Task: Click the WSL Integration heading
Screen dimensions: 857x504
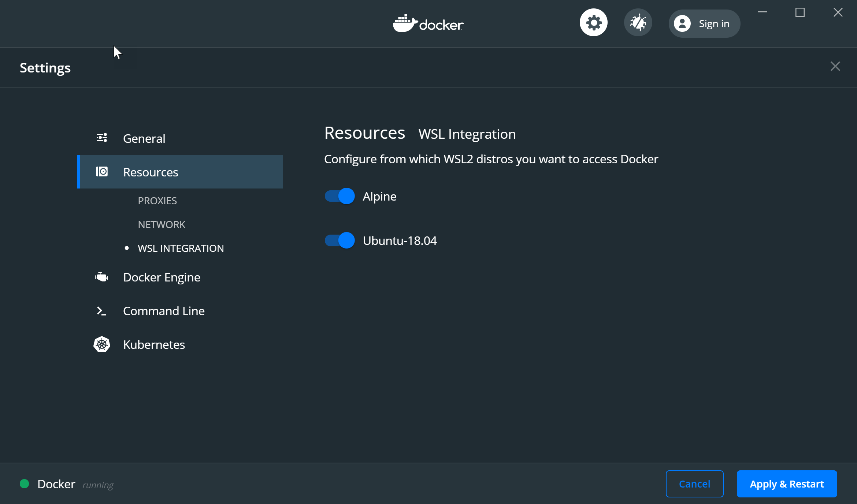Action: 467,134
